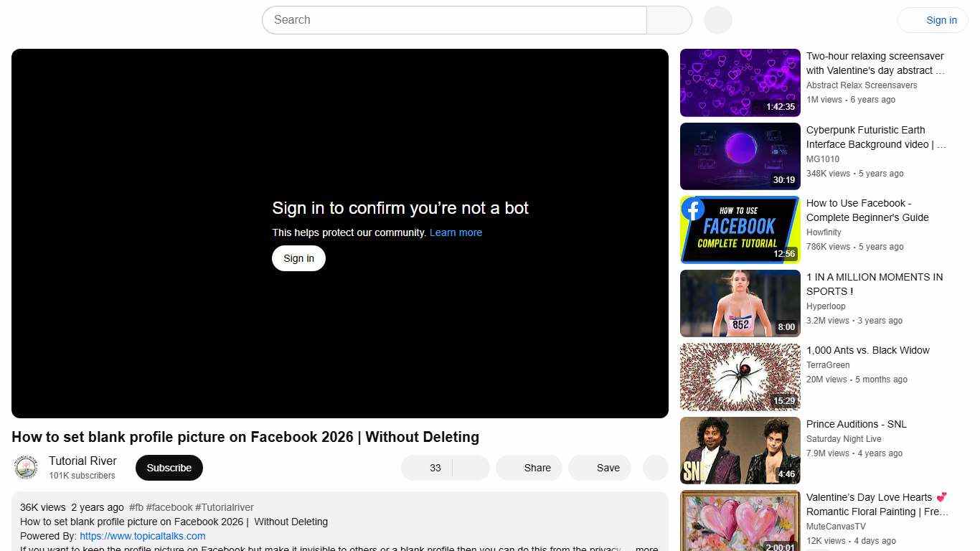The height and width of the screenshot is (551, 980).
Task: Click the search magnifier icon
Action: point(668,19)
